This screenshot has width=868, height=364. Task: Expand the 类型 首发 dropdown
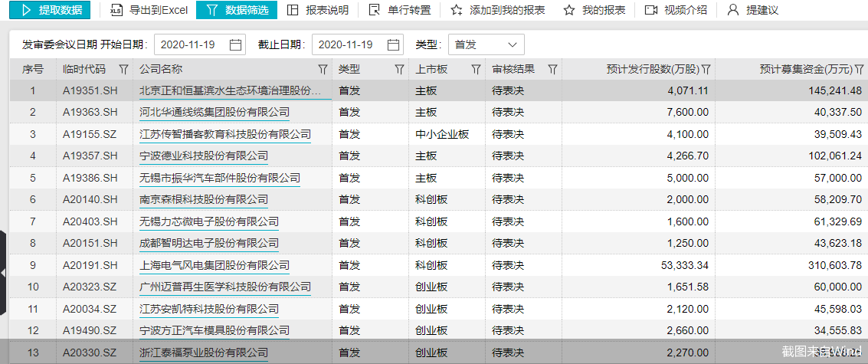[x=486, y=45]
